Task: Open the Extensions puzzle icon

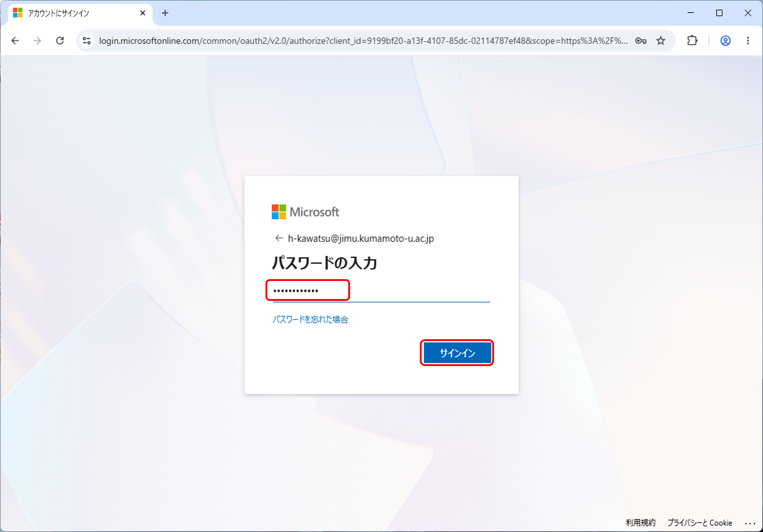Action: point(692,41)
